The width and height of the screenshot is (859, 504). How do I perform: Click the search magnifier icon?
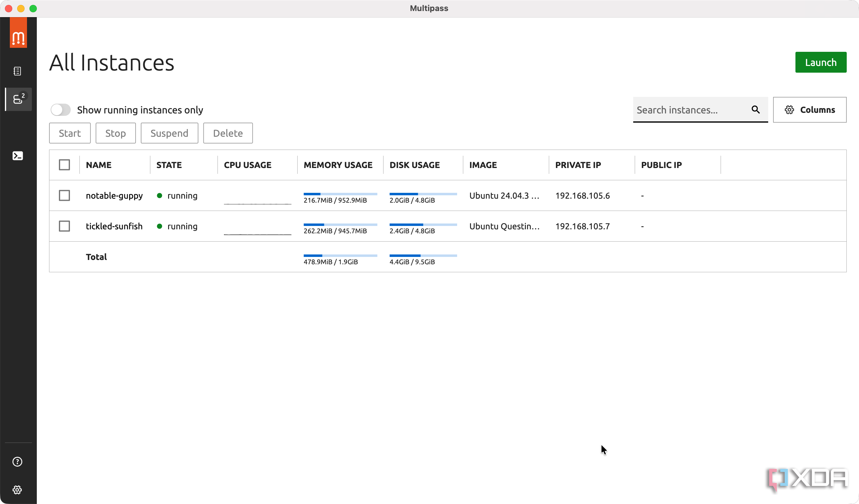tap(756, 110)
